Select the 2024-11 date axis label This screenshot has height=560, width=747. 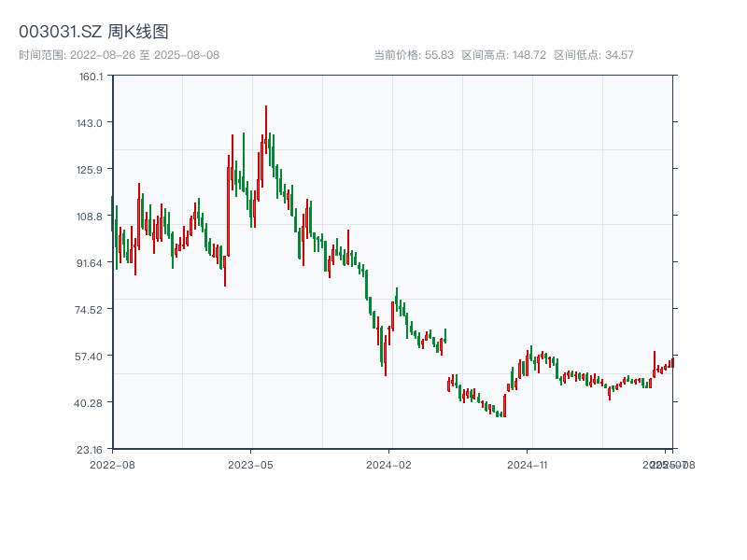529,464
